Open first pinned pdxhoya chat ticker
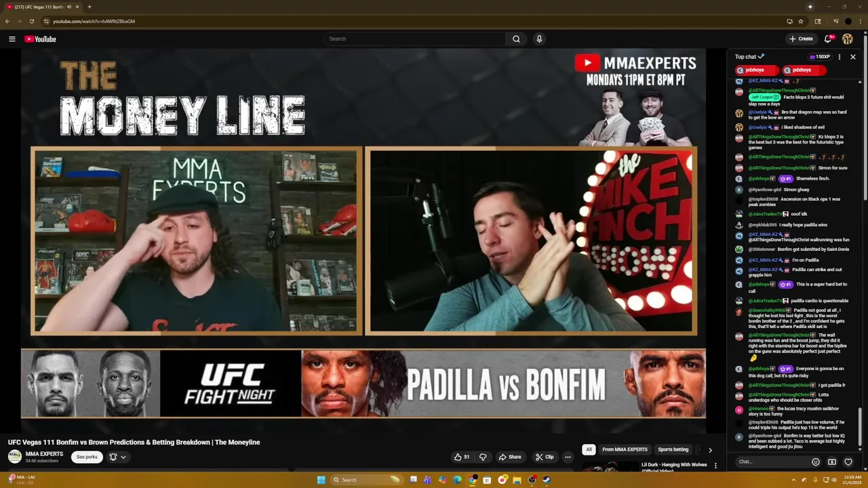This screenshot has width=868, height=488. tap(757, 70)
